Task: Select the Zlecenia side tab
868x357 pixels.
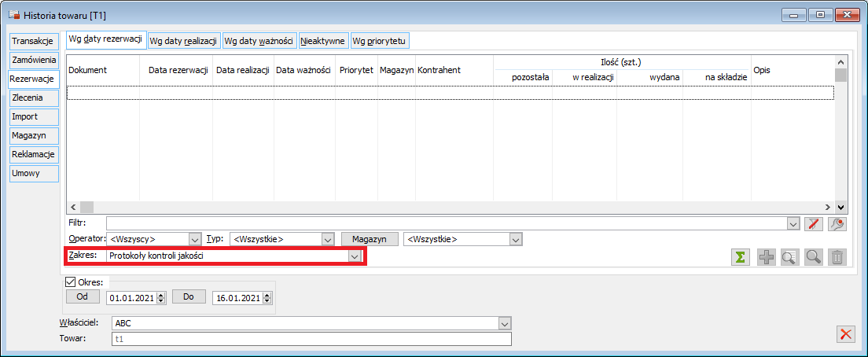Action: (x=33, y=98)
